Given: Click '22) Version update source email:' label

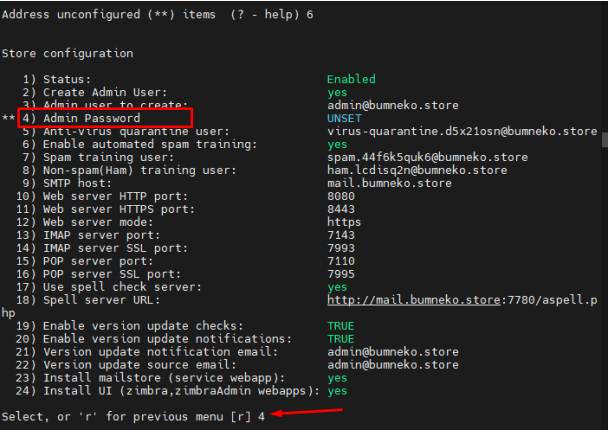Looking at the screenshot, I should pyautogui.click(x=126, y=365).
